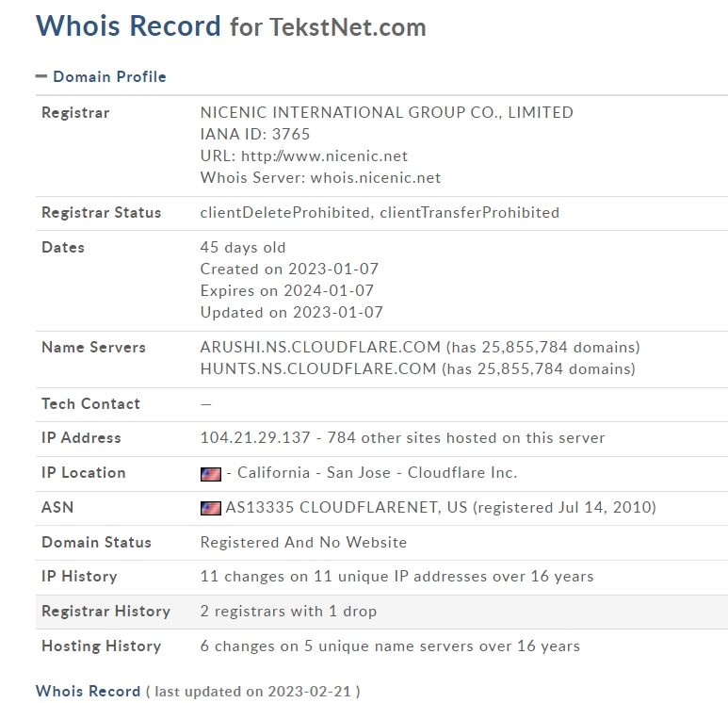Click 6 changes on 5 unique name servers
The height and width of the screenshot is (703, 728).
[x=390, y=646]
